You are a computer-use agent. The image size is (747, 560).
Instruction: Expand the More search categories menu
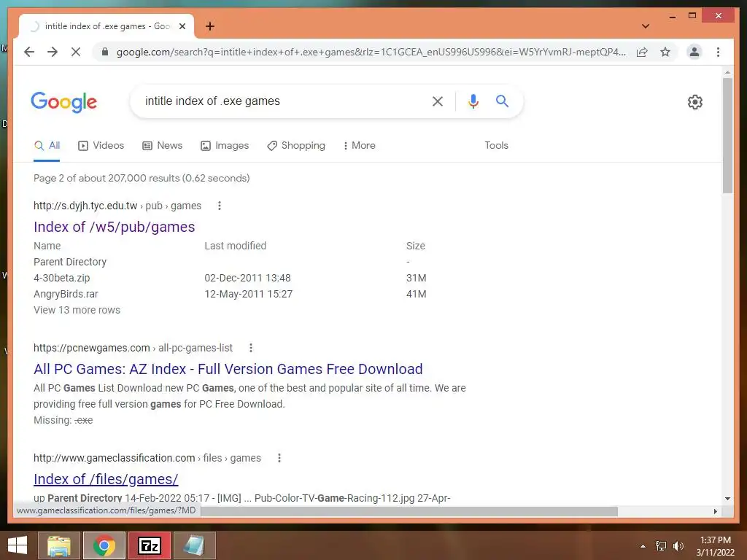[x=359, y=145]
